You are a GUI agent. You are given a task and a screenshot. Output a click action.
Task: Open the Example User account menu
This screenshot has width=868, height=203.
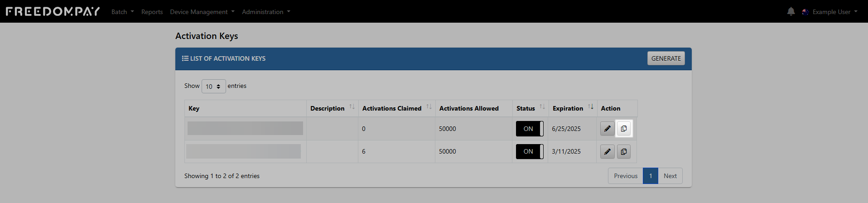click(x=831, y=12)
